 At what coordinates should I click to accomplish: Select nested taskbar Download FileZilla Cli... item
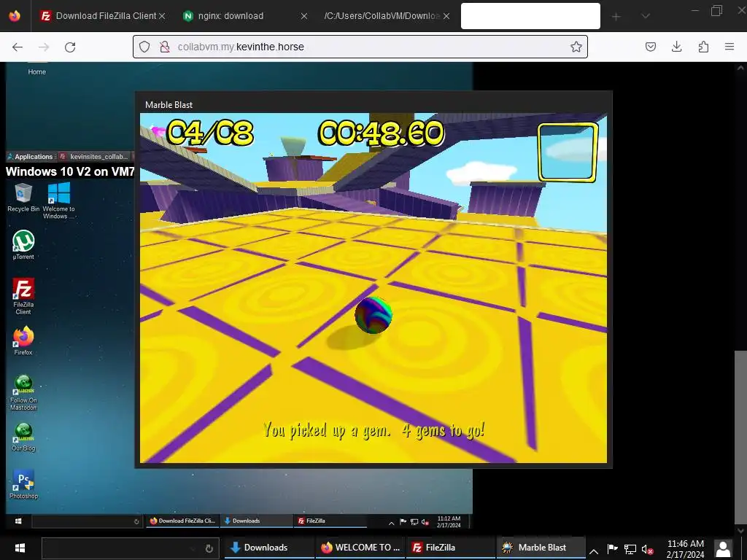(x=183, y=521)
